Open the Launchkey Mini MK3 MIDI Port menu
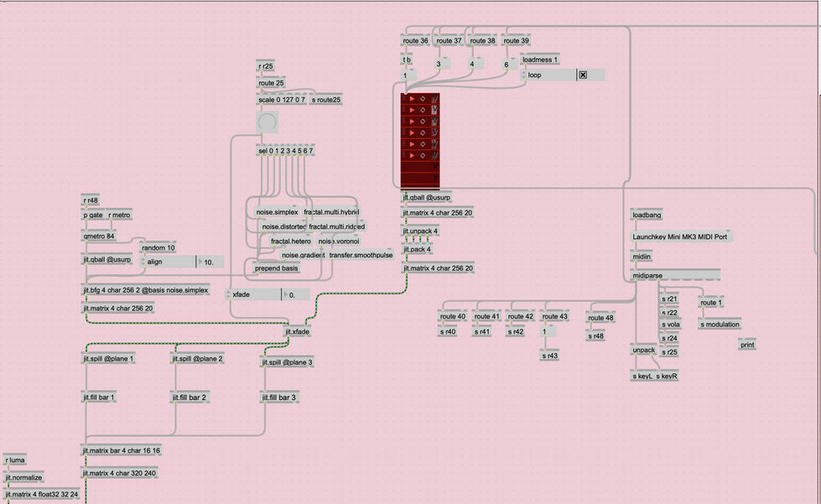The image size is (821, 504). coord(682,236)
